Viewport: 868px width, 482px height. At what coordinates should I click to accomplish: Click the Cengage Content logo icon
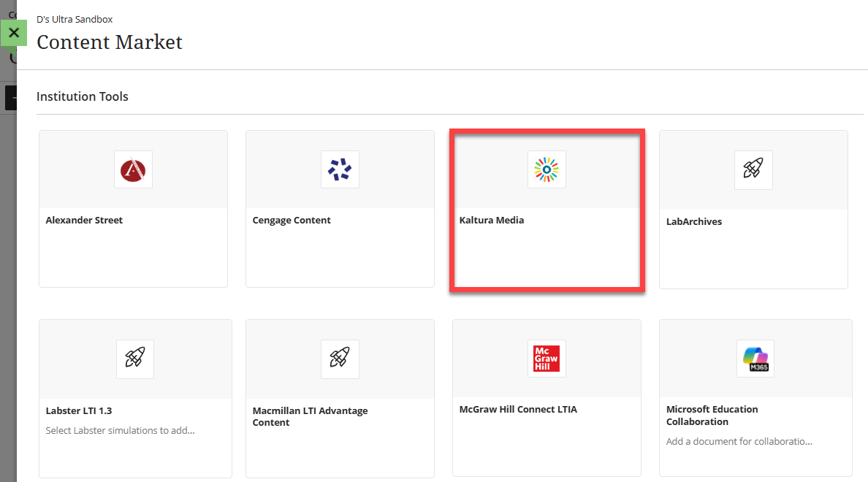[340, 169]
